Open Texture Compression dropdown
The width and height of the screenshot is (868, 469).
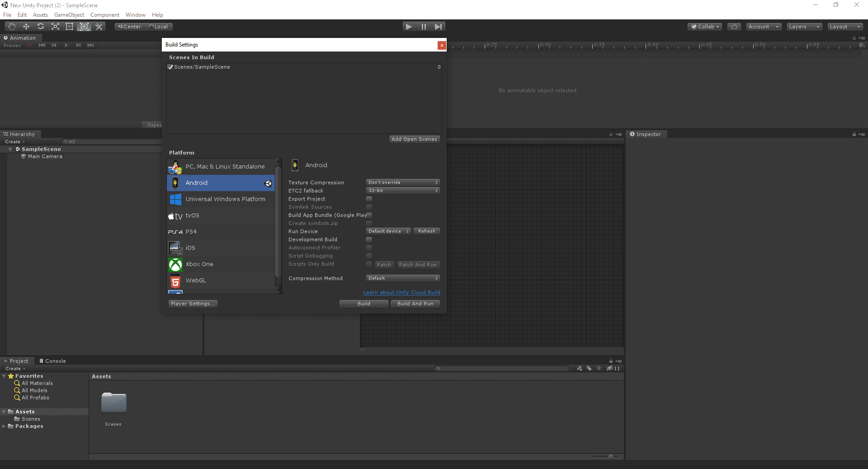(x=403, y=183)
